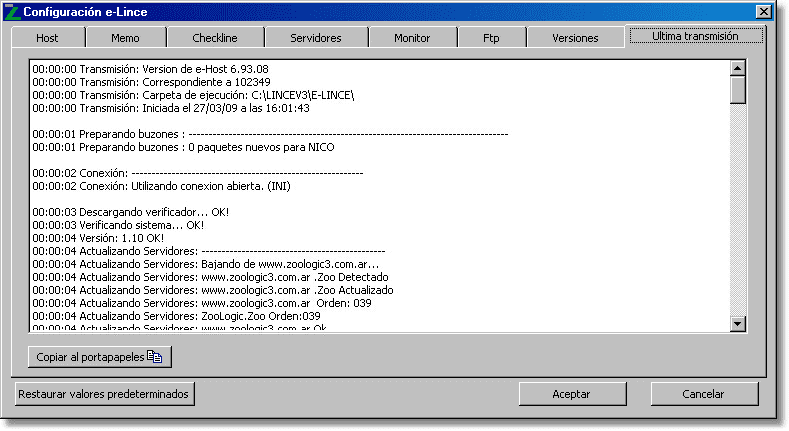This screenshot has width=789, height=431.
Task: Click line 'Utilizando conexion abierta. (INI)'
Action: point(162,186)
